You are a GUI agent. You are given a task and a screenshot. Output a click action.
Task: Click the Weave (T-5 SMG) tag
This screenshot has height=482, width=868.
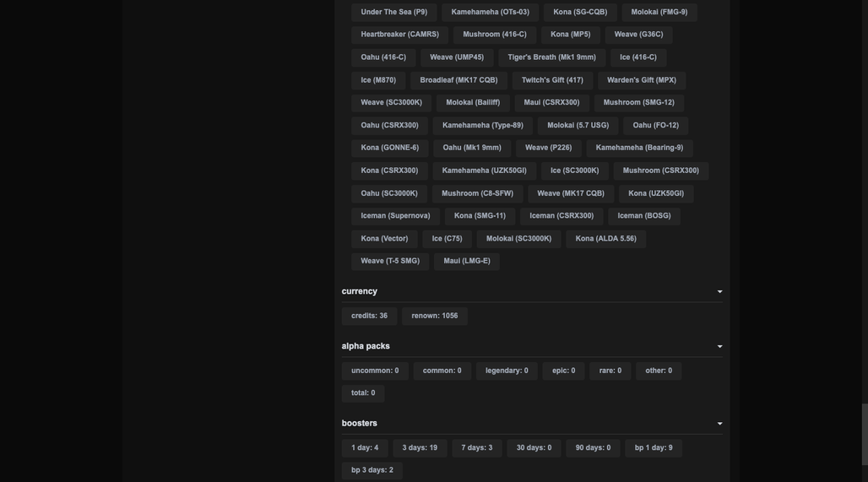coord(390,261)
